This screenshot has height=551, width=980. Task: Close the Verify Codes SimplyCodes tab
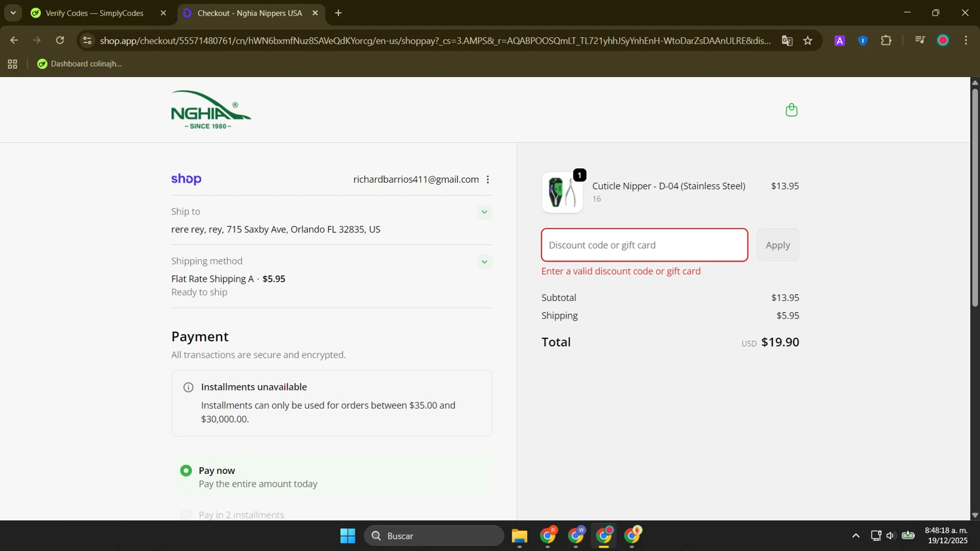pos(163,13)
